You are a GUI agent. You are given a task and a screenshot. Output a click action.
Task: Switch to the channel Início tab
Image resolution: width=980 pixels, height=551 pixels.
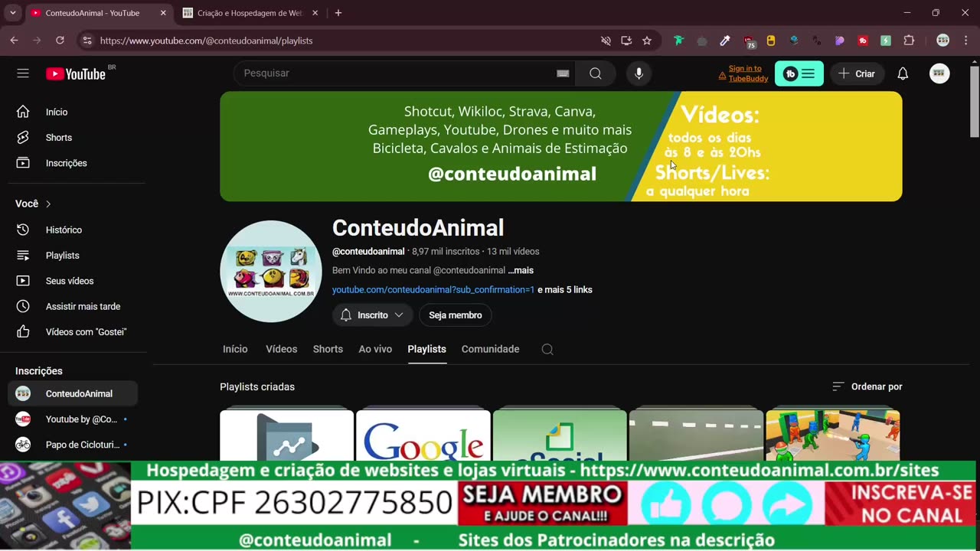(235, 349)
